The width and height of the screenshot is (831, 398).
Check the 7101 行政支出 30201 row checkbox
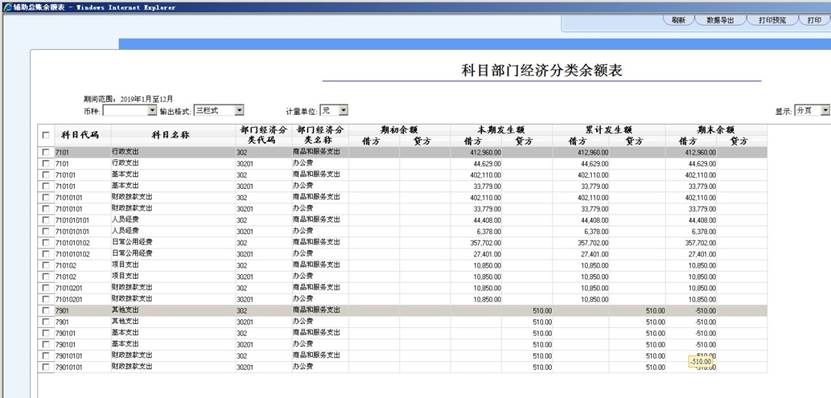coord(46,164)
